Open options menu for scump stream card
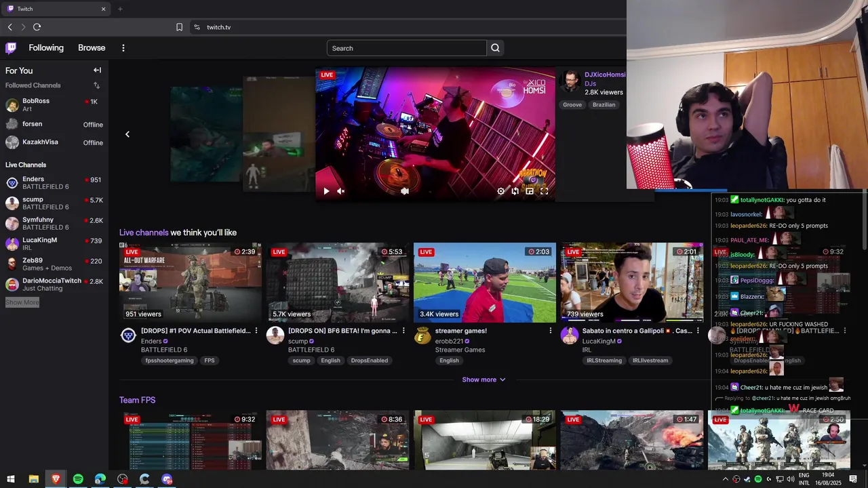Screen dimensions: 868x488 tap(403, 331)
